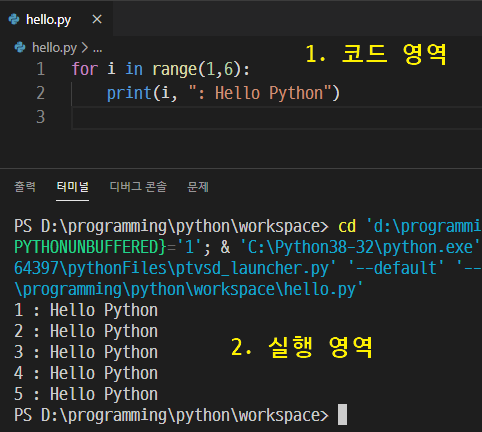Click '2 : Hello Python' output line
Image resolution: width=482 pixels, height=432 pixels.
click(x=86, y=331)
